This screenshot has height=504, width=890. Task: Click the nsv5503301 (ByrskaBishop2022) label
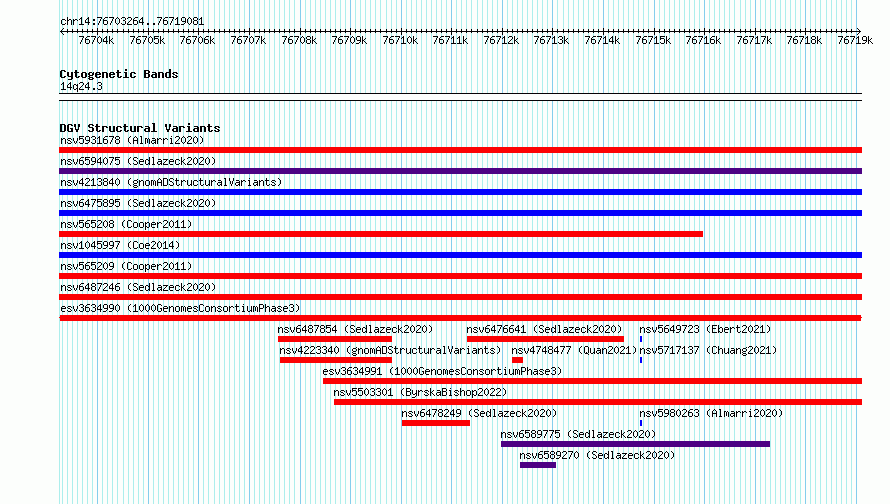tap(420, 392)
